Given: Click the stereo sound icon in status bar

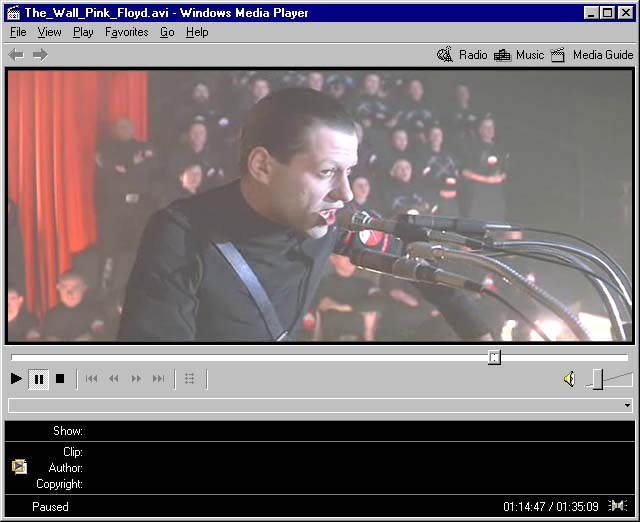Looking at the screenshot, I should coord(618,506).
